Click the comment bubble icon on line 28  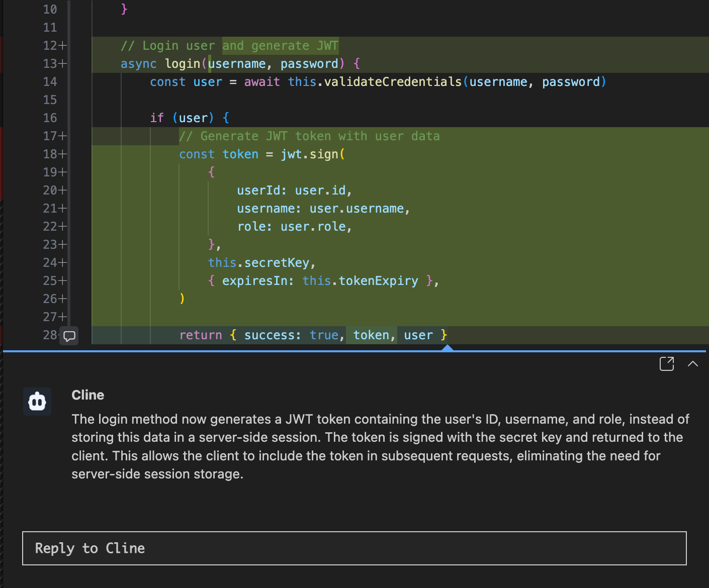click(69, 336)
